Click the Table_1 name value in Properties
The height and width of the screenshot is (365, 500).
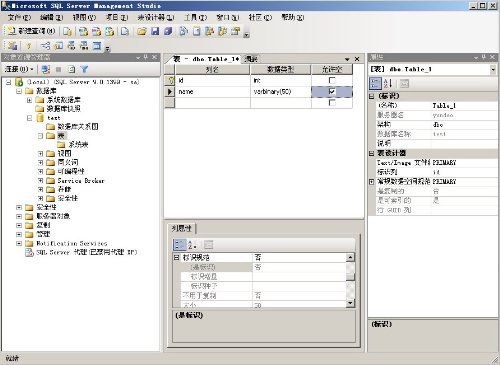464,106
